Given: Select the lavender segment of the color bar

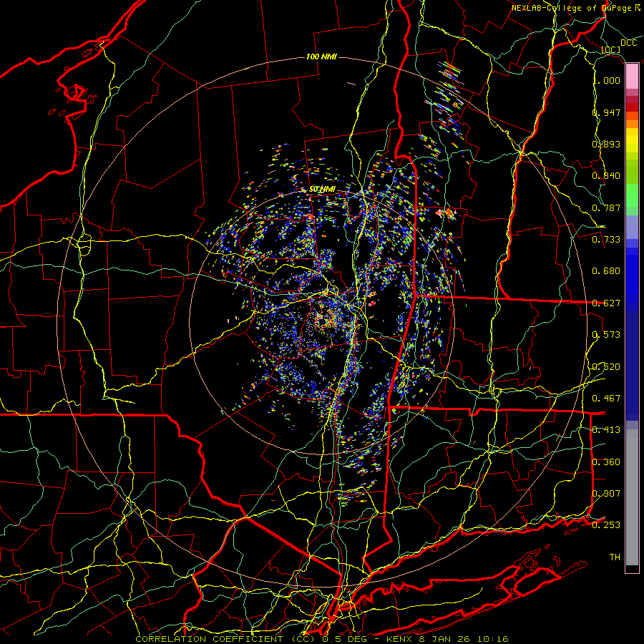Looking at the screenshot, I should click(632, 227).
